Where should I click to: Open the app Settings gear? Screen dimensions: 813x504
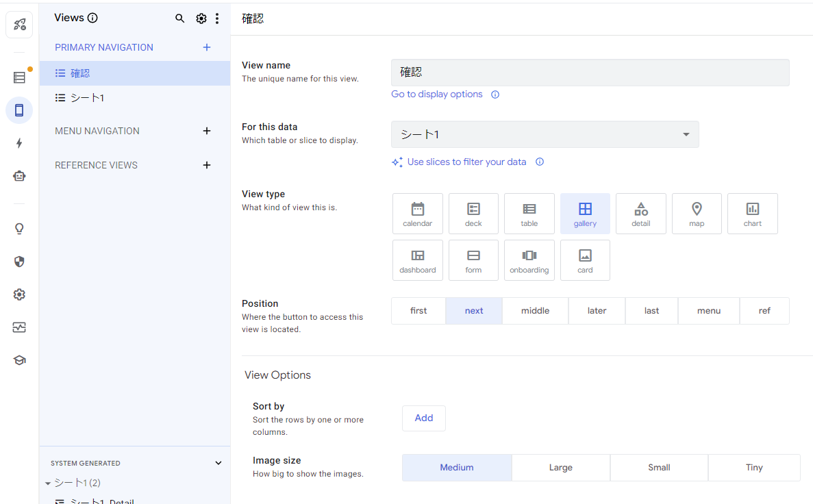coord(18,294)
